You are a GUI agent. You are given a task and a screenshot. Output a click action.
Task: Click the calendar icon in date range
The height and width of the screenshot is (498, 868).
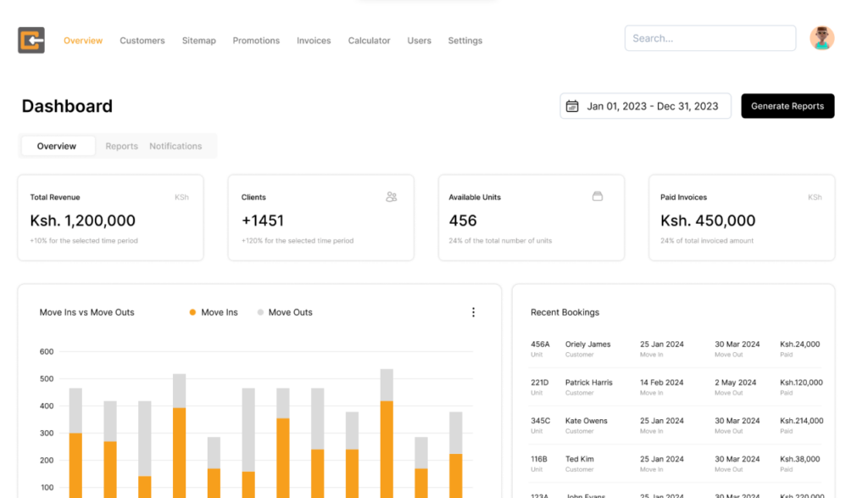[572, 106]
